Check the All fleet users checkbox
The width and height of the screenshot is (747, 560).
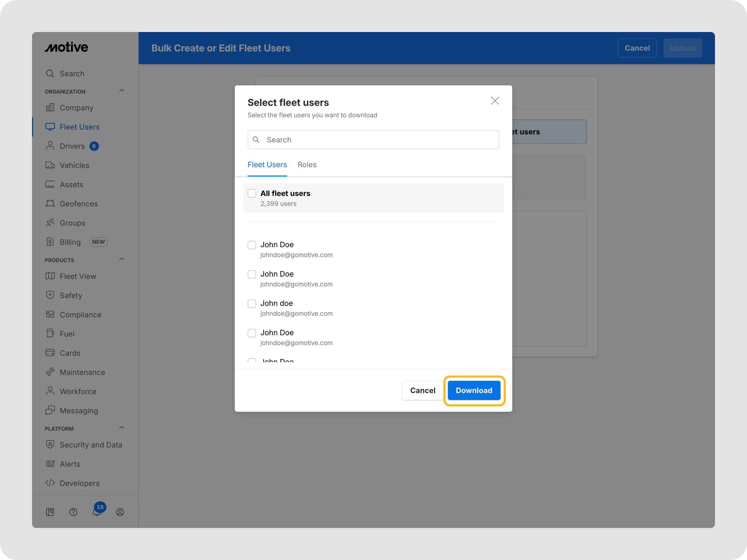pos(252,193)
